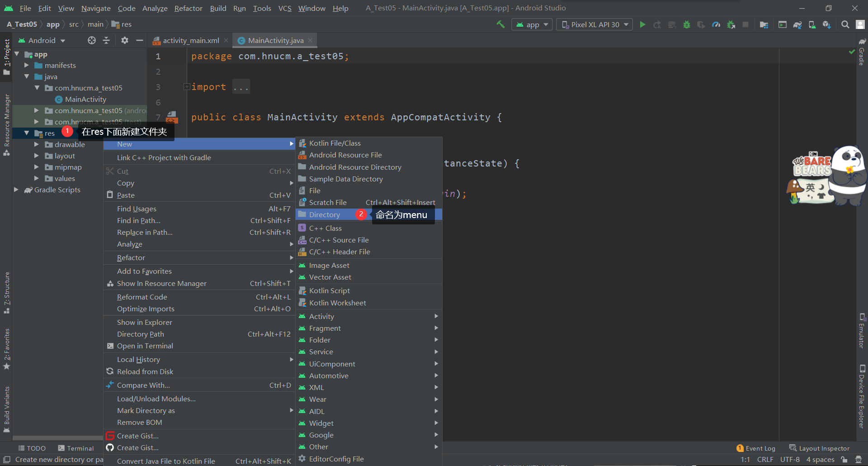
Task: Select the layout folder in tree
Action: 65,156
